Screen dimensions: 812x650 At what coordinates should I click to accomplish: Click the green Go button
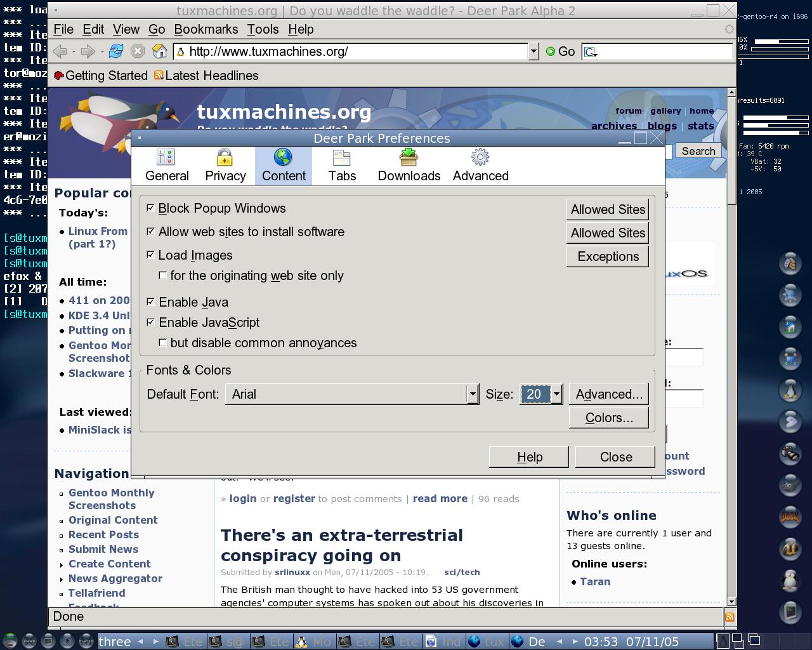pos(560,51)
